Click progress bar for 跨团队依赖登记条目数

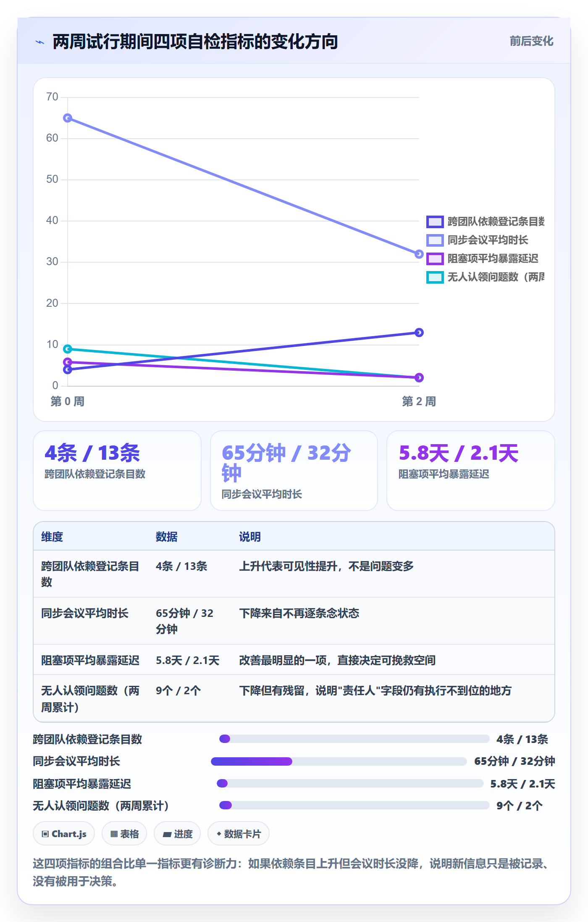click(354, 739)
